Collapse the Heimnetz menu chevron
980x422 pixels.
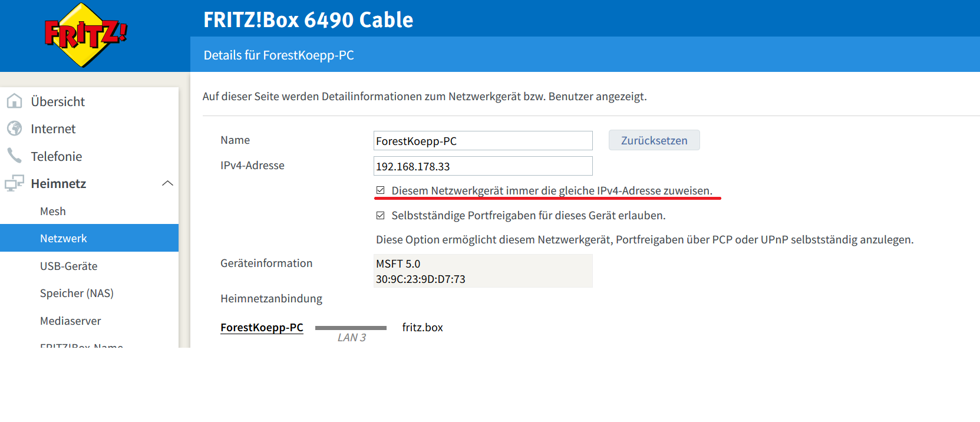[x=167, y=183]
